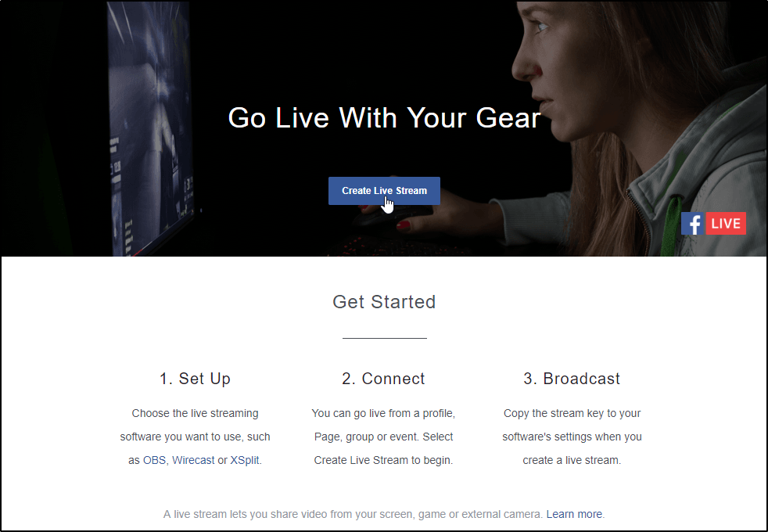
Task: Click the Create Live Stream button
Action: pyautogui.click(x=384, y=191)
